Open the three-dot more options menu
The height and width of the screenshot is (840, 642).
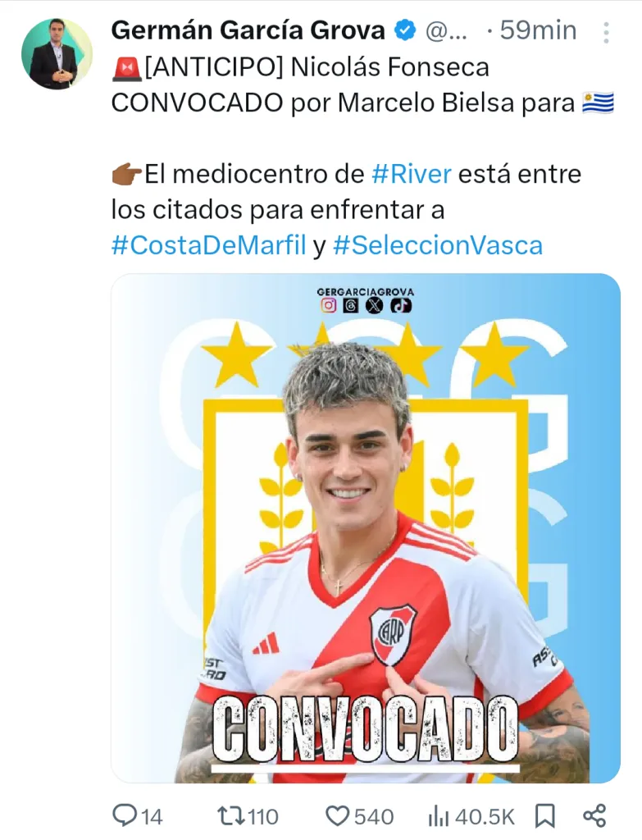point(606,33)
